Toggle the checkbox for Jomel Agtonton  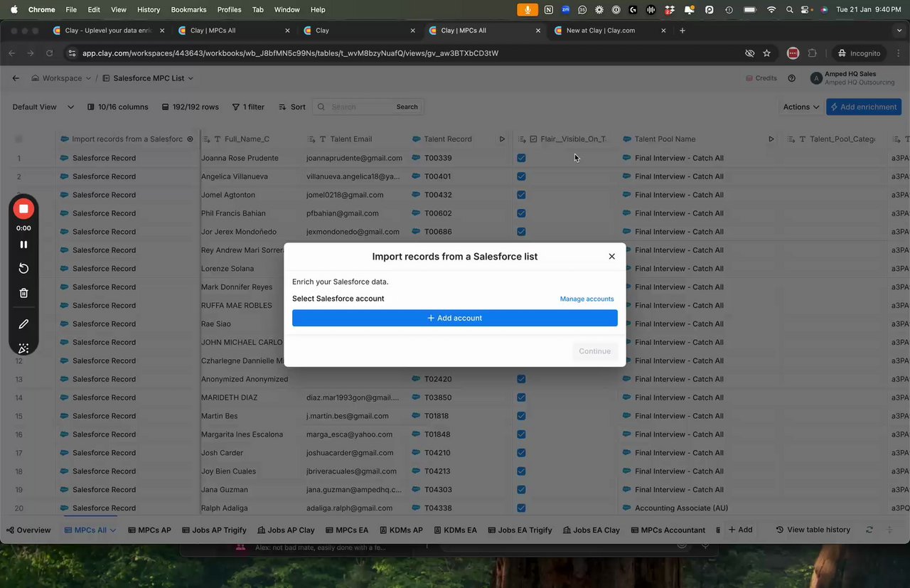point(521,195)
